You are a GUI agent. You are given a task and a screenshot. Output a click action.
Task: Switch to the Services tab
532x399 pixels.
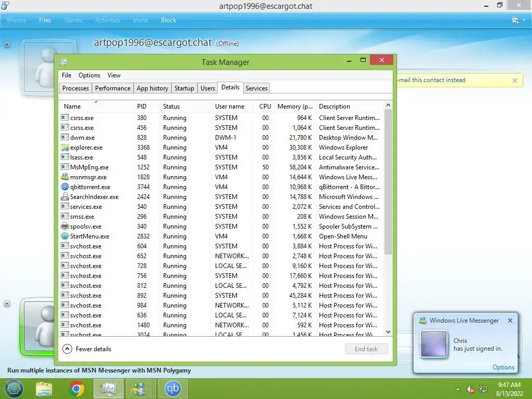(257, 88)
